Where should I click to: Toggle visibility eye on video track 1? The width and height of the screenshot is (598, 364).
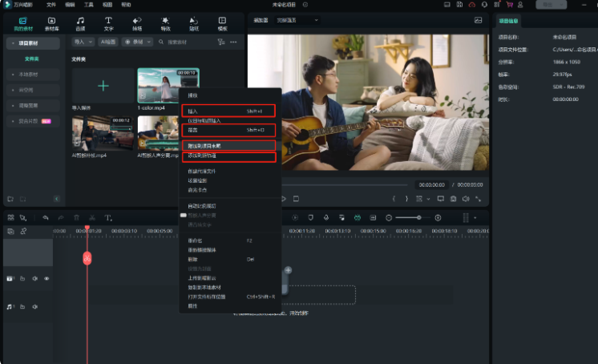pyautogui.click(x=46, y=279)
